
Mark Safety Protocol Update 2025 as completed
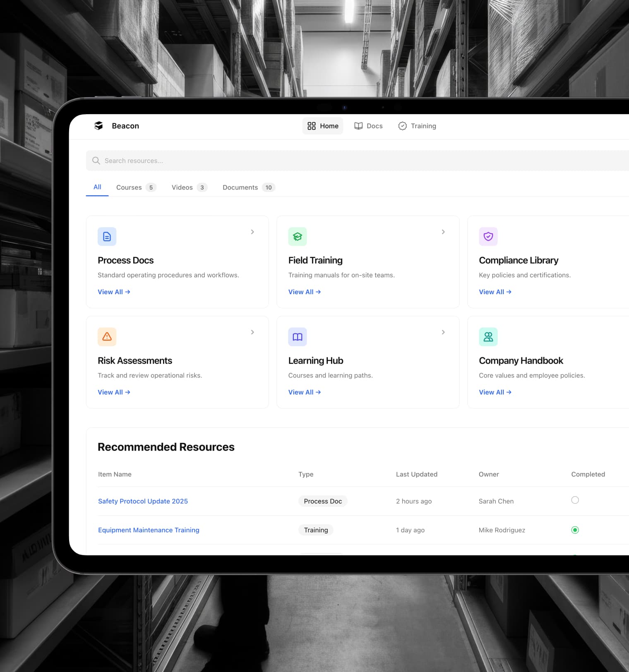pyautogui.click(x=575, y=500)
